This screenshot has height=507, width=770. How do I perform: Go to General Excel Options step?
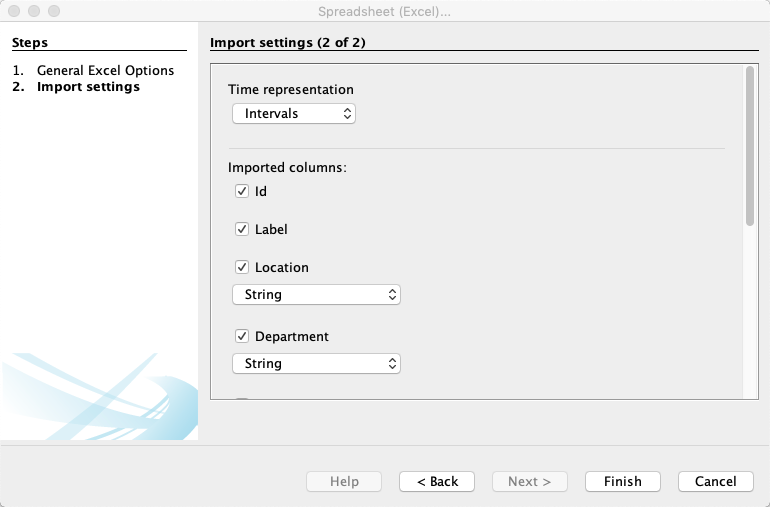click(x=105, y=70)
